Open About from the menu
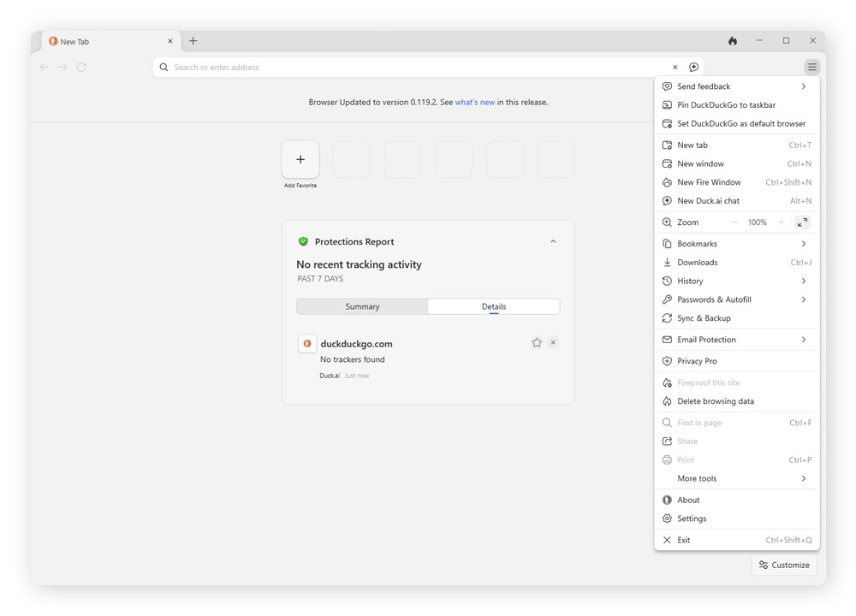Screen dimensions: 856x616 pos(737,500)
